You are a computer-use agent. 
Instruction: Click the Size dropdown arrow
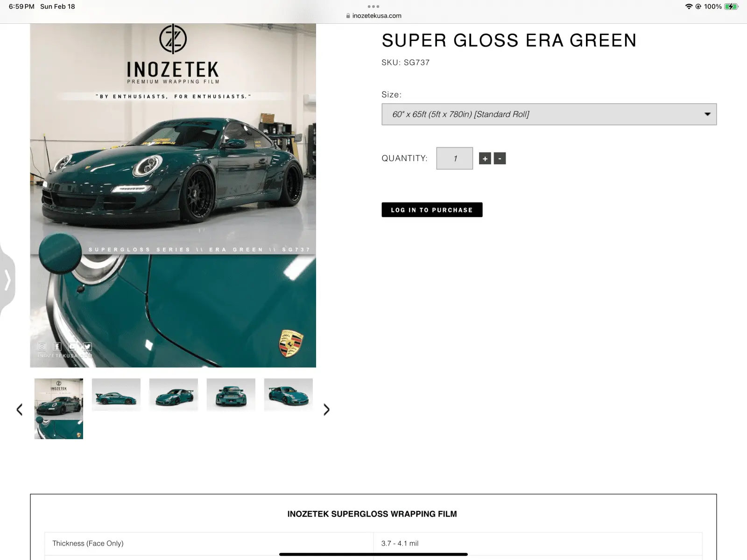[x=707, y=114]
